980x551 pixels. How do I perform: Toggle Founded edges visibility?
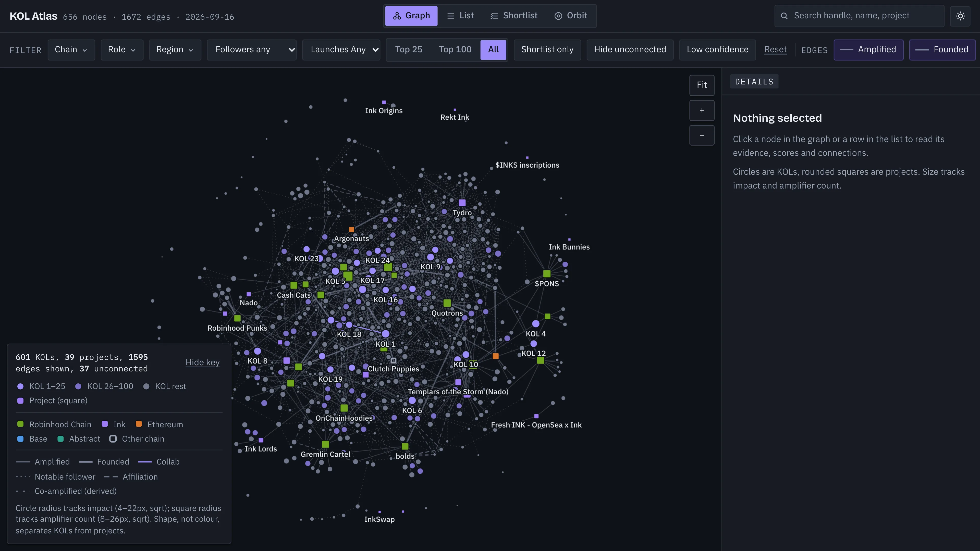(942, 50)
